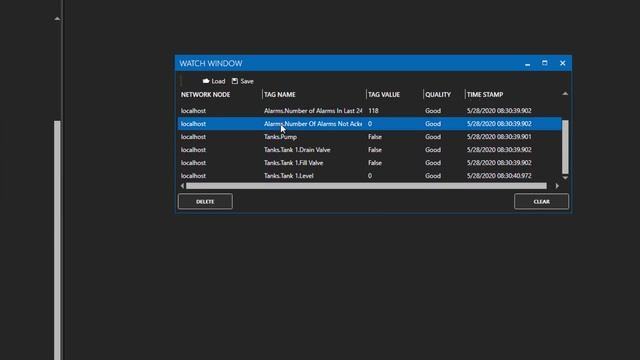Click the Good quality of Tank 1.Level row
Image resolution: width=640 pixels, height=360 pixels.
[x=433, y=176]
